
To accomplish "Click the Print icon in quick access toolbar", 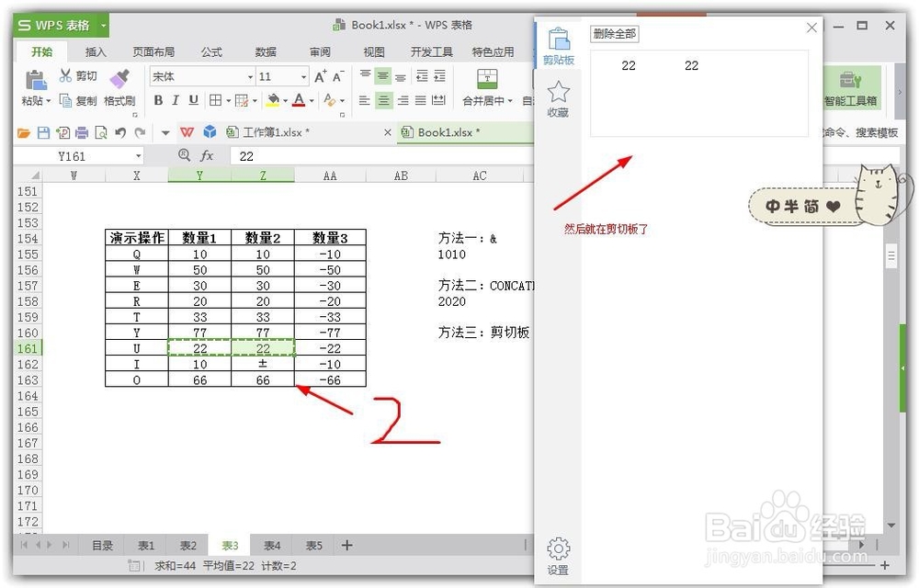I will 83,132.
